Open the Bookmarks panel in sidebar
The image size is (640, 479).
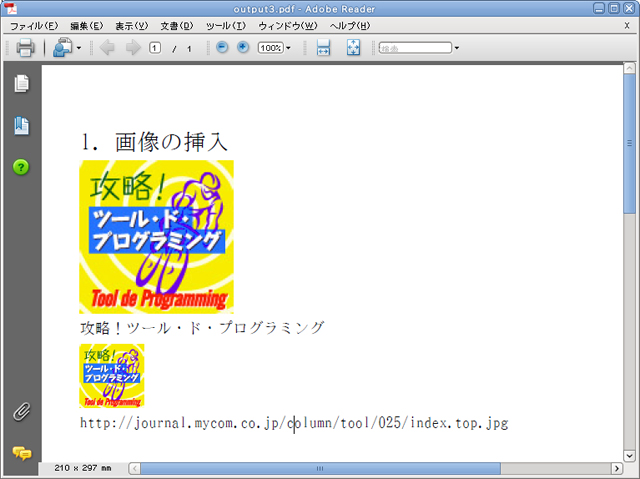click(22, 126)
